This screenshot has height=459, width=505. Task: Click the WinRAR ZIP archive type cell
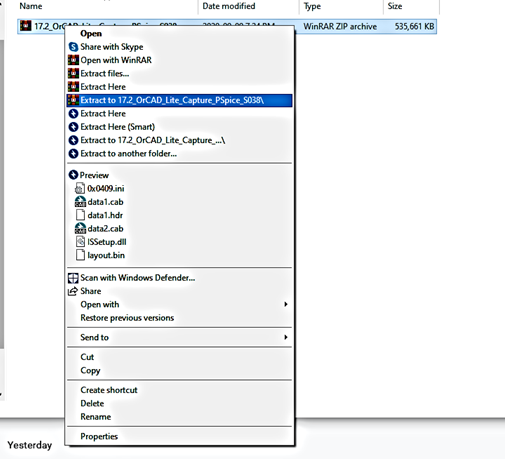point(340,26)
